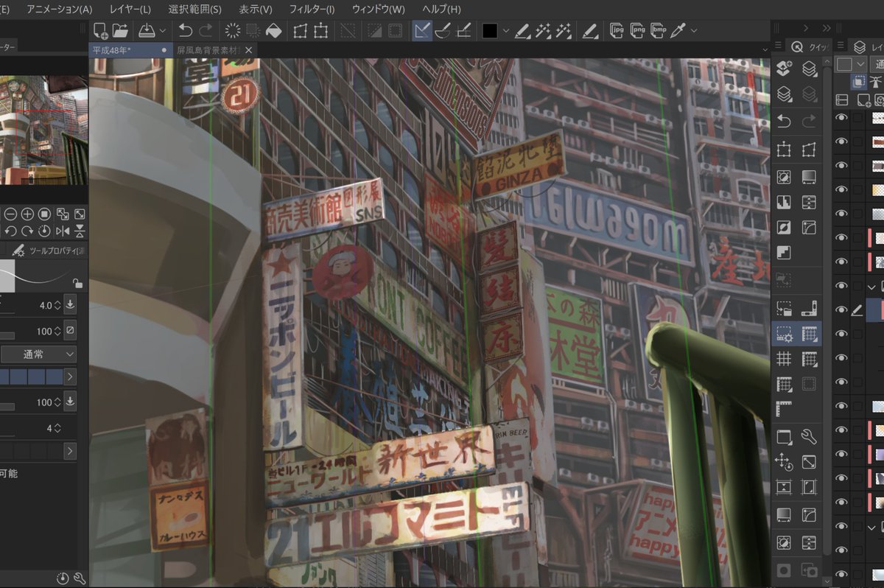The image size is (884, 588).
Task: Click the lock icon beside the brush stroke preview
Action: 77,283
